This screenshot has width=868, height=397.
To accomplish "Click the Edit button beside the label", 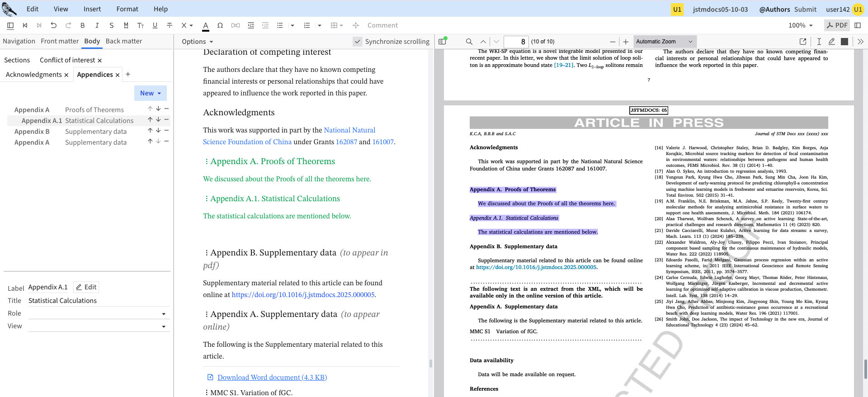I will click(86, 287).
